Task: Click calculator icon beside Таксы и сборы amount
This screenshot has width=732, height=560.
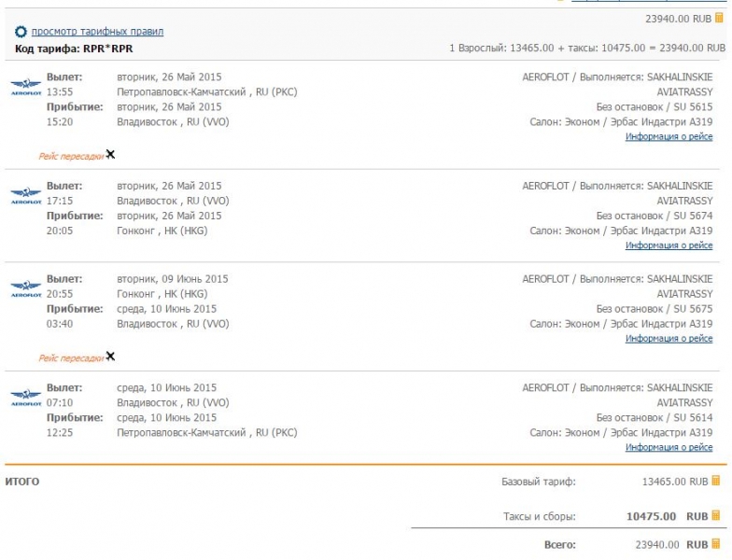Action: (716, 515)
